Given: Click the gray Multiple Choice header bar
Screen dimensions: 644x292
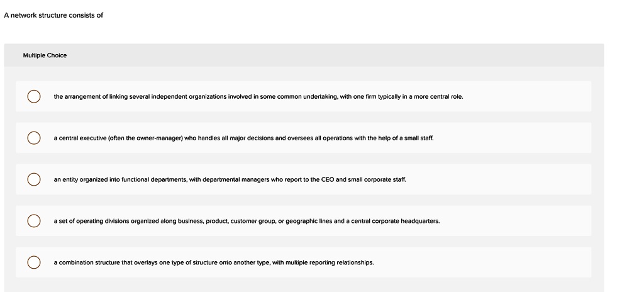Looking at the screenshot, I should click(x=314, y=55).
